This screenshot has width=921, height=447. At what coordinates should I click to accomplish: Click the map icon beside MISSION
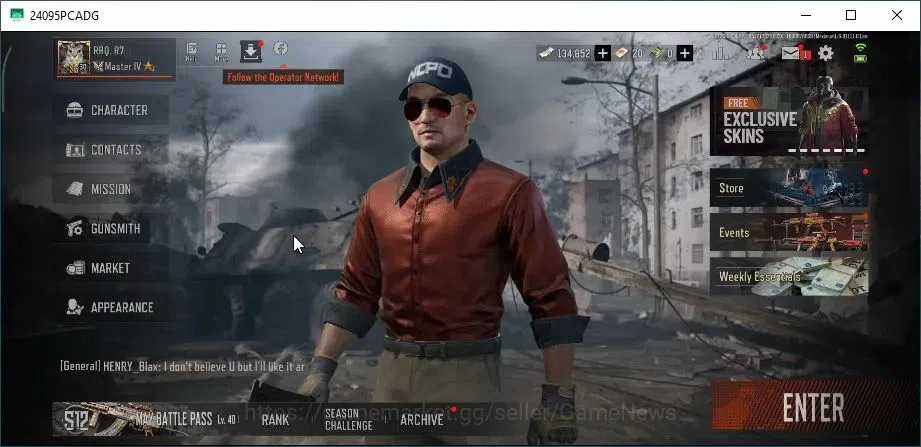point(75,189)
